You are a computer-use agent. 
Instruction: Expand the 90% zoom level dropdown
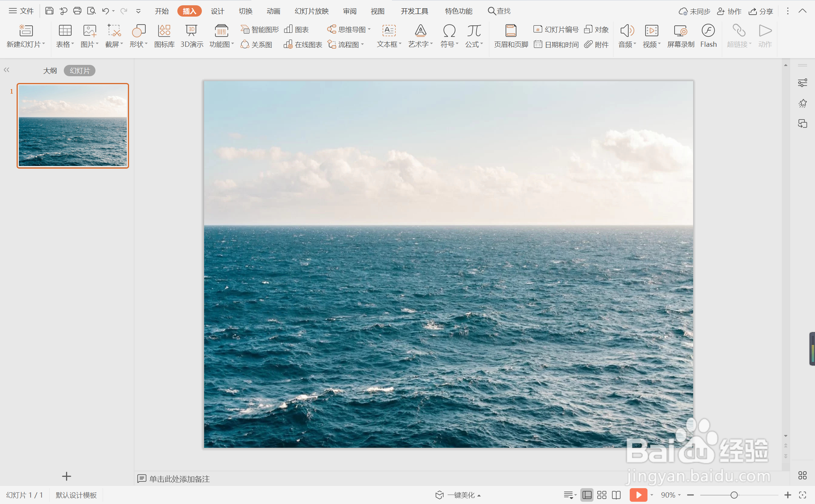(x=679, y=495)
